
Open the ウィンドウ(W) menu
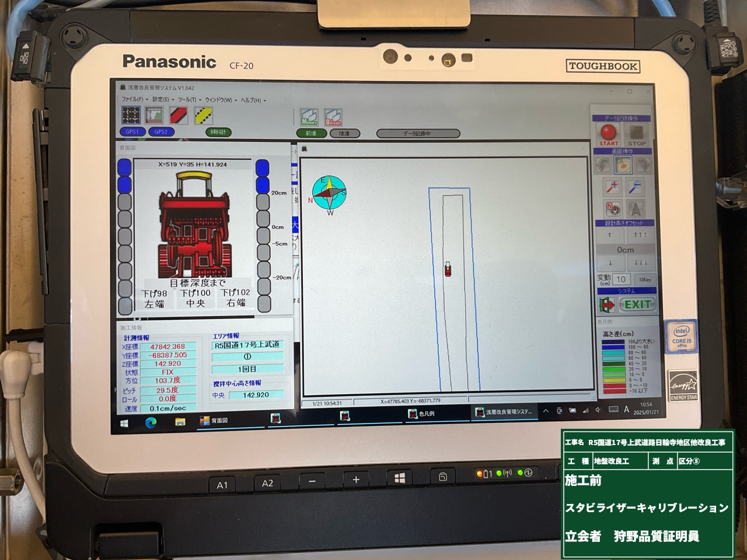coord(219,100)
